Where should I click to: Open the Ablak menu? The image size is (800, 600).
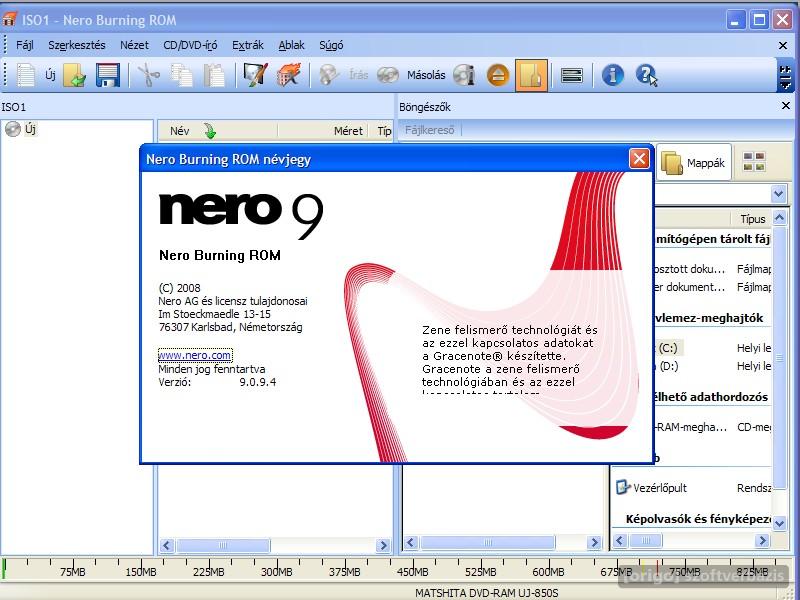point(291,45)
